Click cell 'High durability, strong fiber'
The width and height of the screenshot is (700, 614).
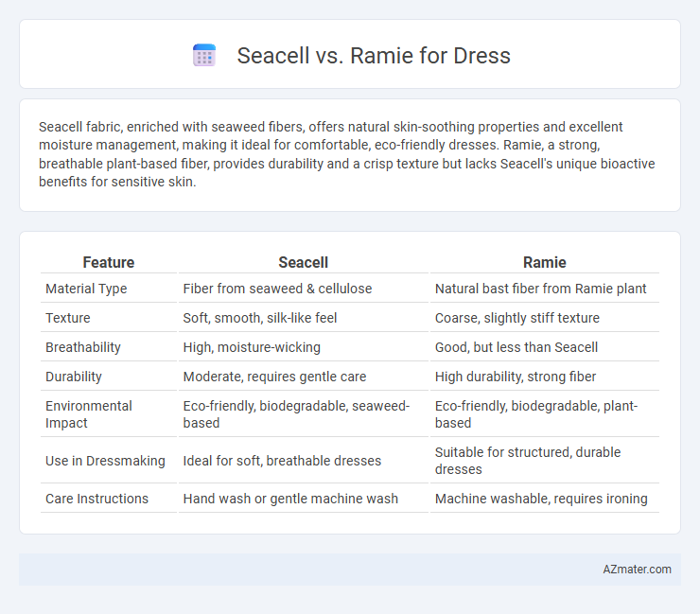point(516,377)
